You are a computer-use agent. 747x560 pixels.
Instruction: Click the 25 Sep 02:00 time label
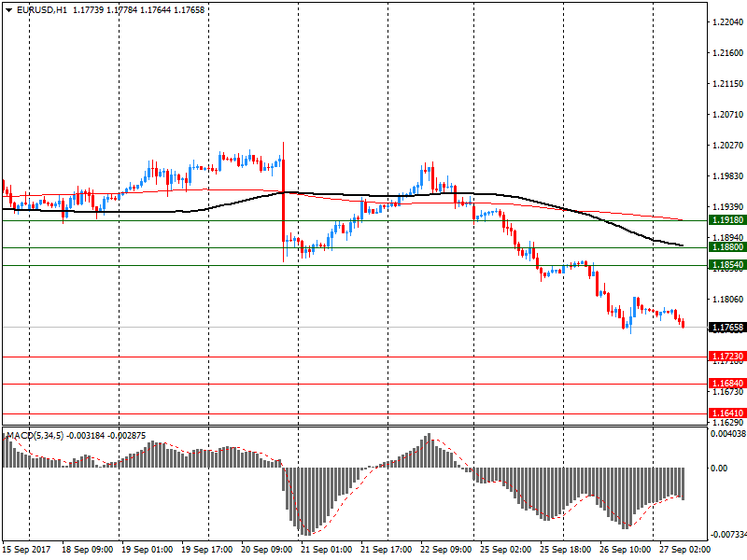tap(505, 550)
